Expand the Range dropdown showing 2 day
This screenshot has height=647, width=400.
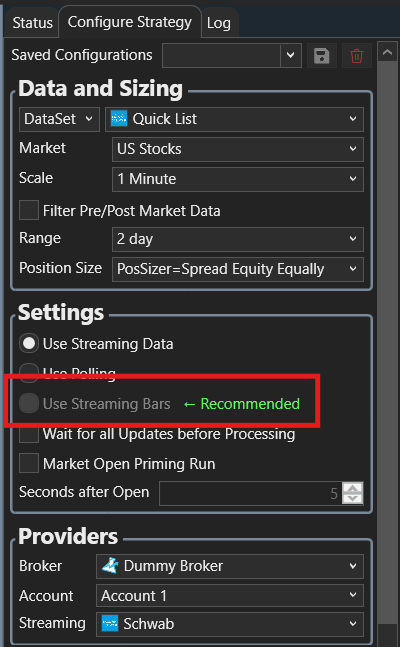pos(238,239)
